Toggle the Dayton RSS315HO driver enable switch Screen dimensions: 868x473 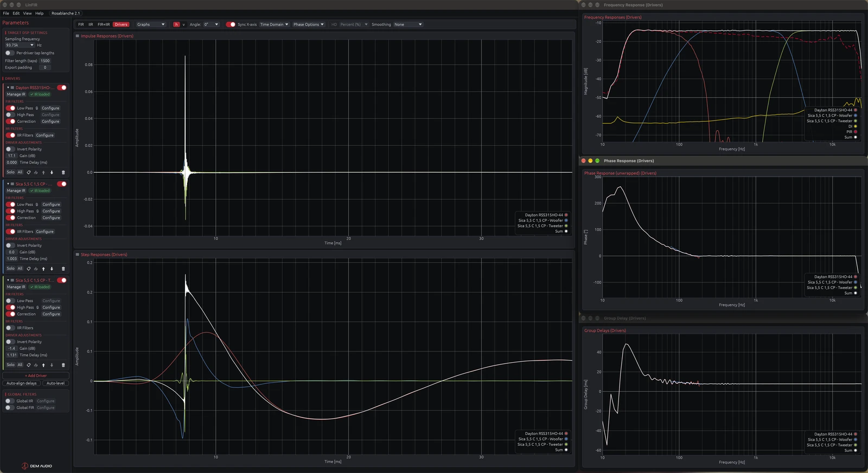pos(62,87)
